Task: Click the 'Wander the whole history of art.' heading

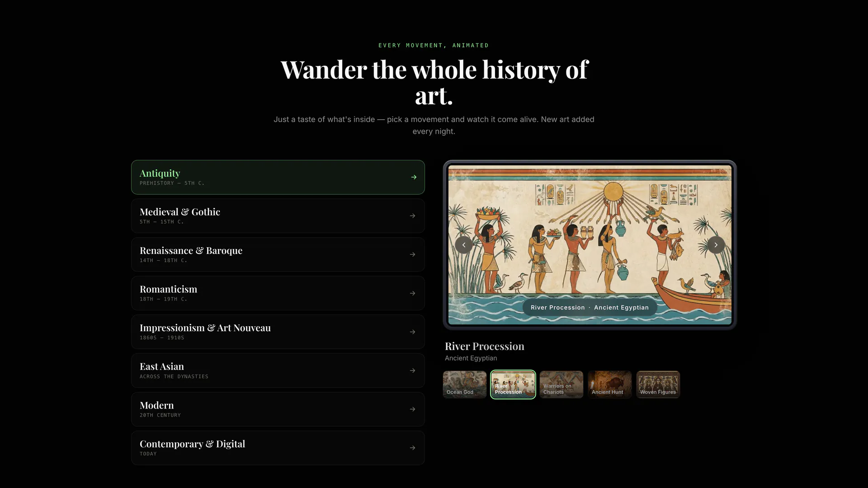Action: pos(434,82)
